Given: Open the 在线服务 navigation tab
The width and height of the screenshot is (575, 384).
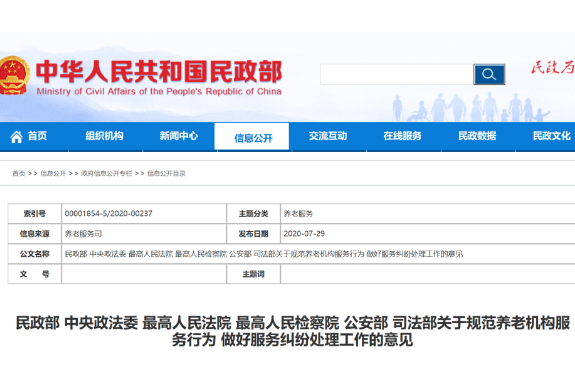Looking at the screenshot, I should [x=403, y=136].
